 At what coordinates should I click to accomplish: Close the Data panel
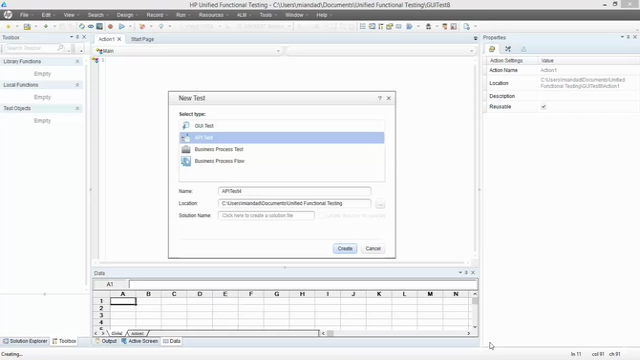pyautogui.click(x=473, y=273)
